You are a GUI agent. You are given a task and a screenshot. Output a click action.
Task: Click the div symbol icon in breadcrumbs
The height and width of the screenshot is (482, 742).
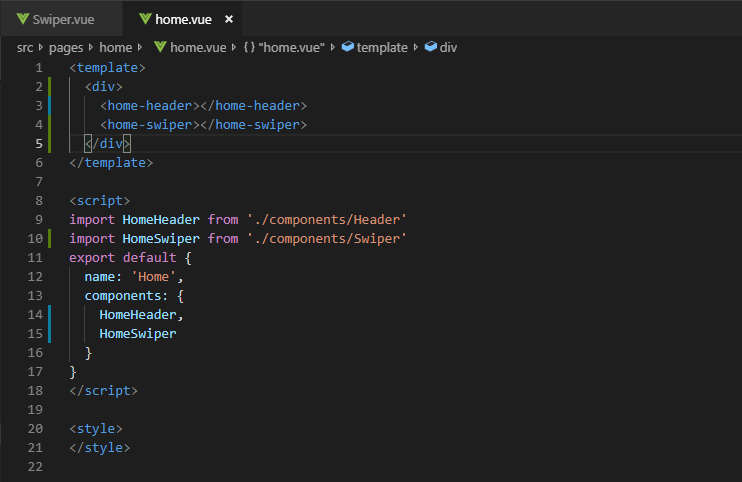[x=430, y=47]
